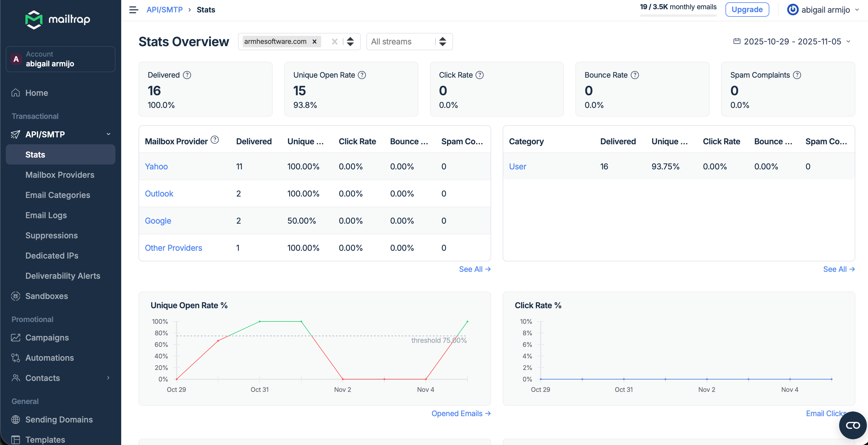Open the All streams dropdown
Viewport: 868px width, 445px height.
coord(409,42)
